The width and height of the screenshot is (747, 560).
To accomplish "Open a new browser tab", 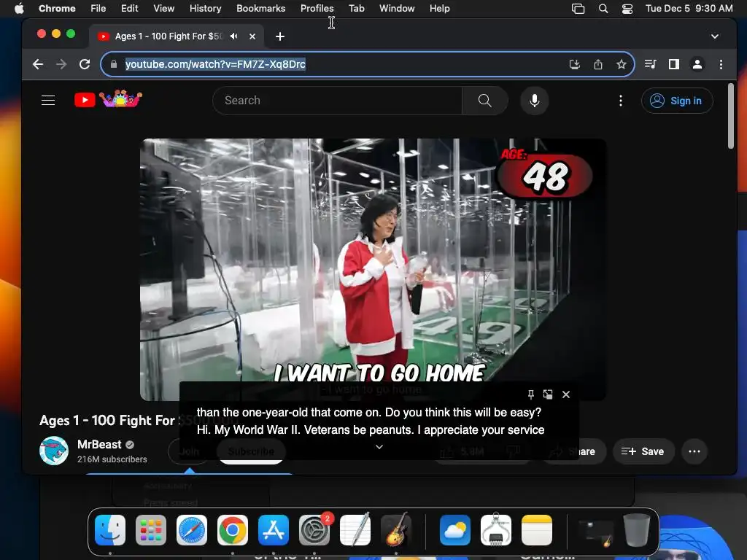I will [x=280, y=36].
